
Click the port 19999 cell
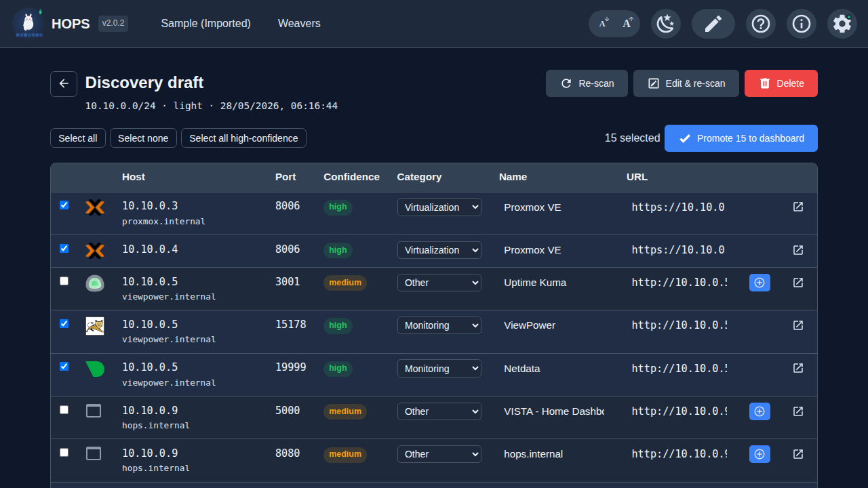click(291, 367)
